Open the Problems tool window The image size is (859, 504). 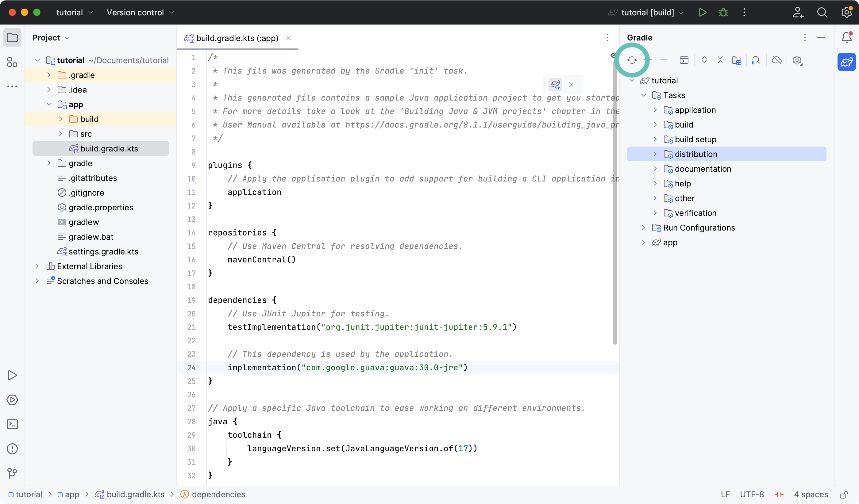click(12, 449)
